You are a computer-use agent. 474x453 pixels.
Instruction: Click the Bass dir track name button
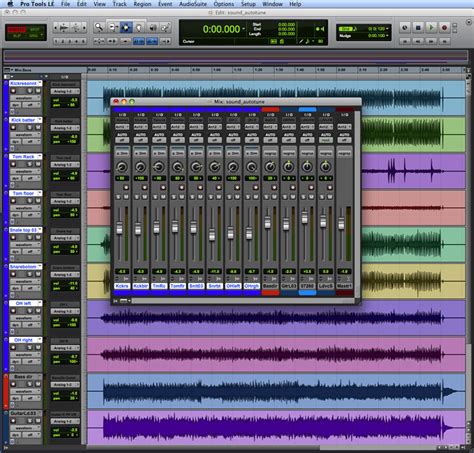pyautogui.click(x=23, y=376)
